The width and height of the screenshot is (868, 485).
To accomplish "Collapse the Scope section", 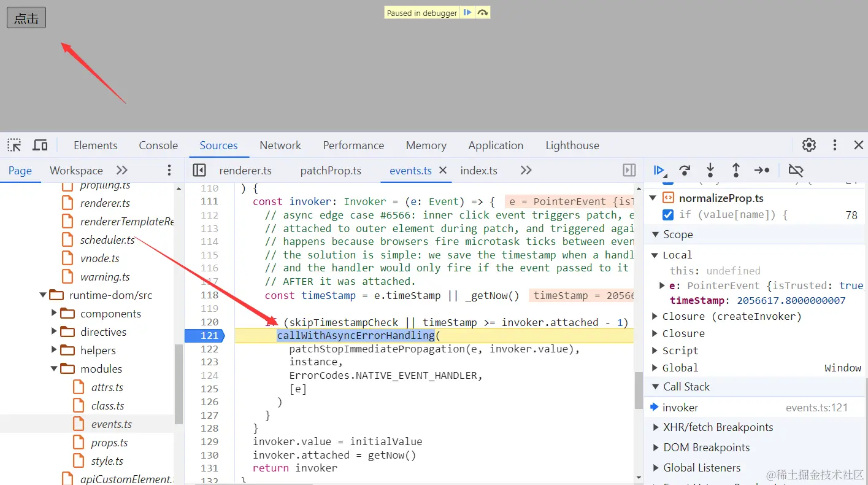I will tap(655, 235).
